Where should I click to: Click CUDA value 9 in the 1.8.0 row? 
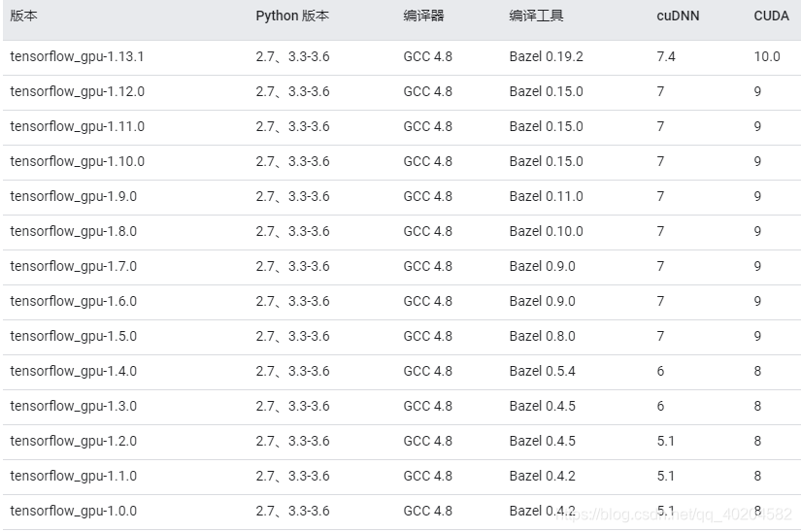tap(757, 232)
